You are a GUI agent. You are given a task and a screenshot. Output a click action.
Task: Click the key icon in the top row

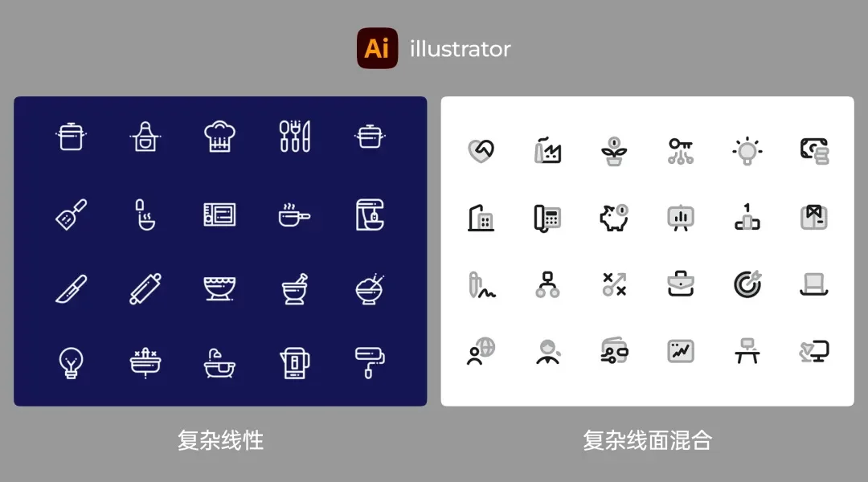(x=681, y=151)
